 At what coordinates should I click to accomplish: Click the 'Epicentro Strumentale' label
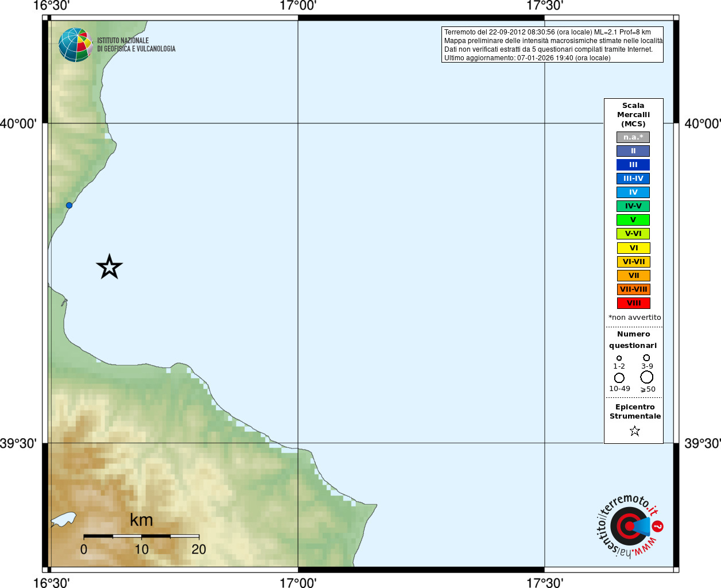635,411
